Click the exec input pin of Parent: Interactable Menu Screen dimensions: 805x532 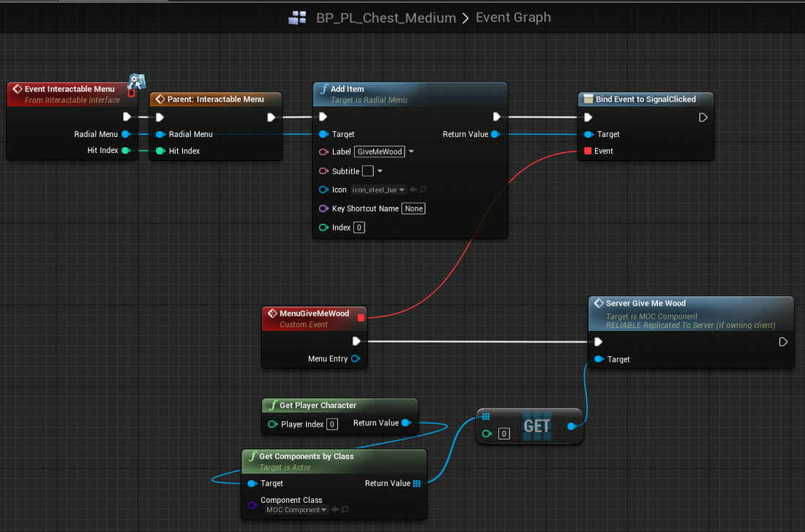click(x=160, y=117)
